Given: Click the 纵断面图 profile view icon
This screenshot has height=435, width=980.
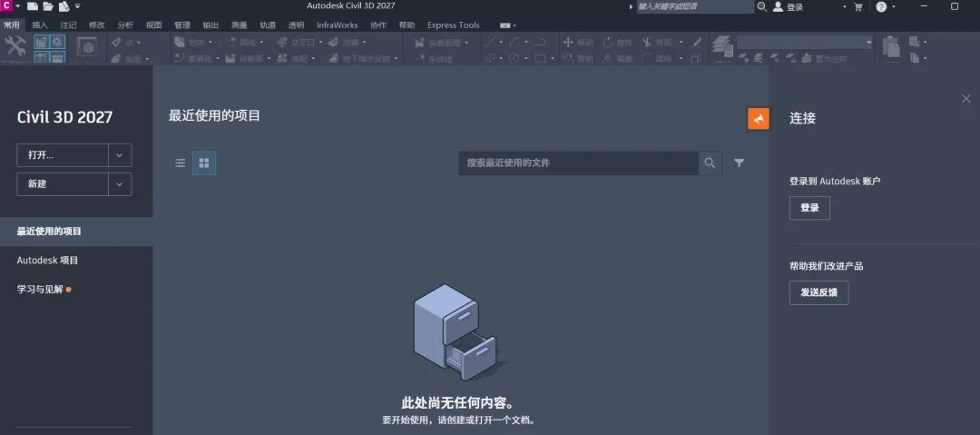Looking at the screenshot, I should (x=418, y=43).
